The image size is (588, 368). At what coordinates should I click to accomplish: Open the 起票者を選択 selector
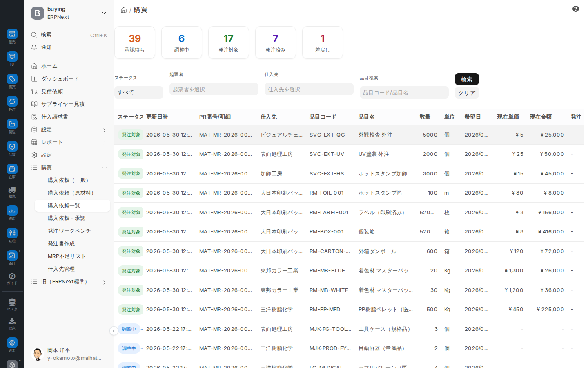point(214,89)
